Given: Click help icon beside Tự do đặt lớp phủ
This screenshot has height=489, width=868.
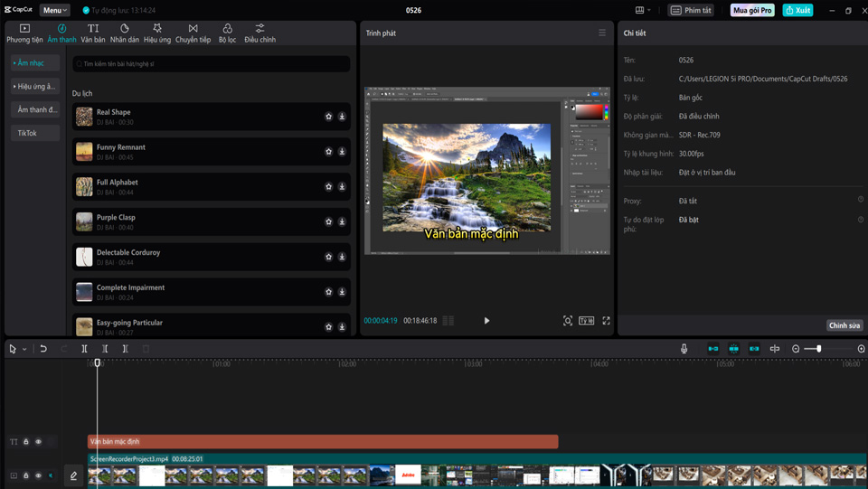Looking at the screenshot, I should click(861, 220).
